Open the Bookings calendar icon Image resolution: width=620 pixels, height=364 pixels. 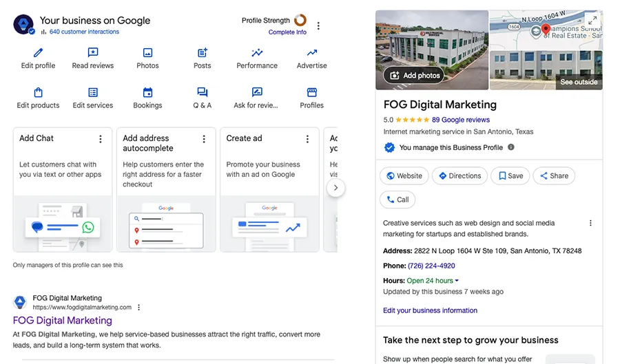(x=147, y=93)
